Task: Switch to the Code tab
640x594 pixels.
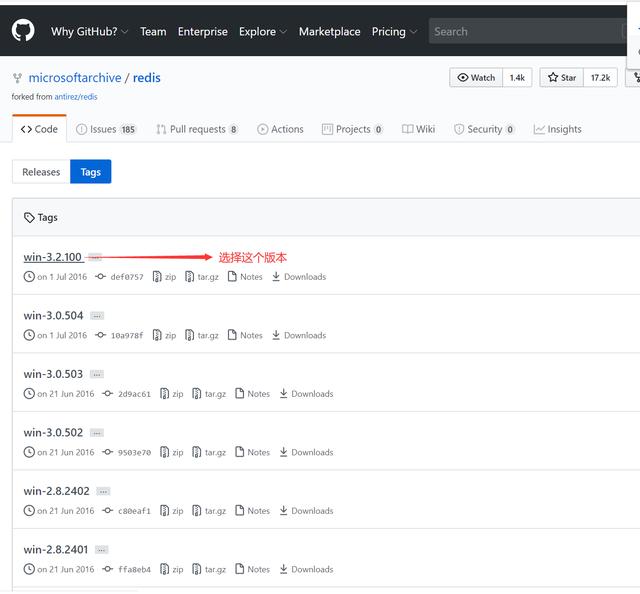Action: 39,129
